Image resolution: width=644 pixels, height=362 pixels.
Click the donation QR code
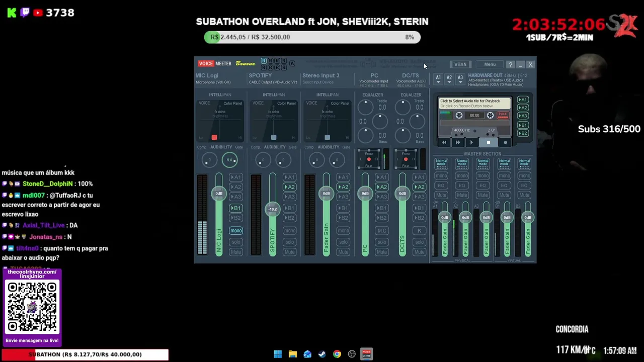(33, 307)
